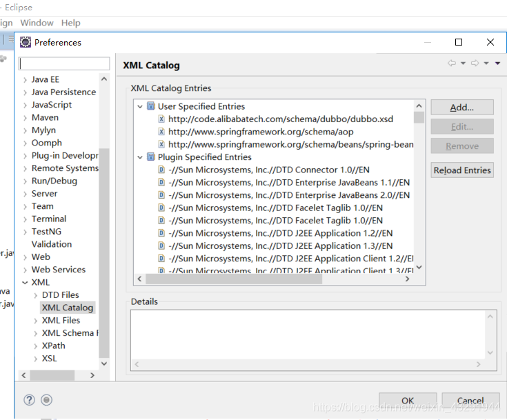Click the DTD icon beside Enterprise JavaBeans 2.0

tap(161, 195)
